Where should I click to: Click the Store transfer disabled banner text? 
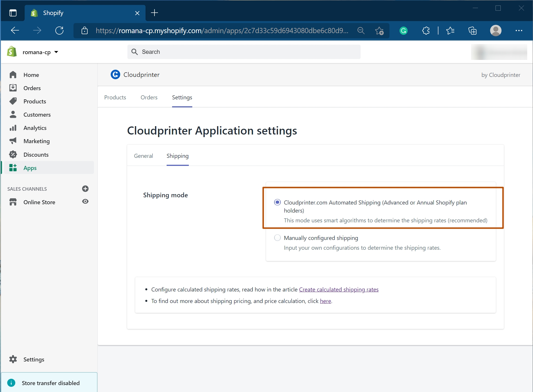click(x=51, y=383)
